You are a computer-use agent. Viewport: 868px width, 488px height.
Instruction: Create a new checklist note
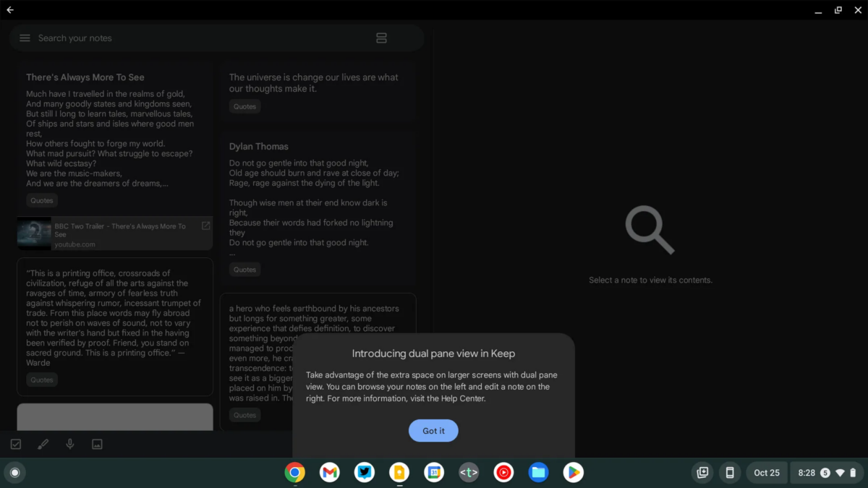point(15,444)
